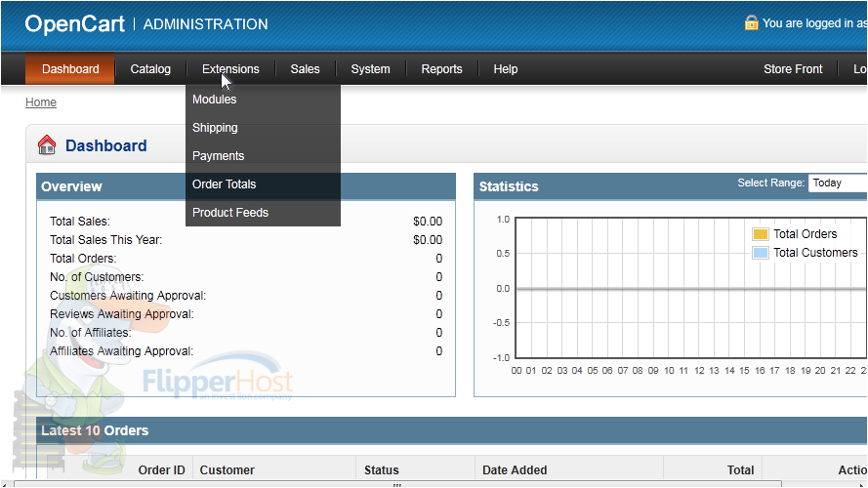Image resolution: width=868 pixels, height=488 pixels.
Task: Click the Total Orders: overview label
Action: (83, 259)
